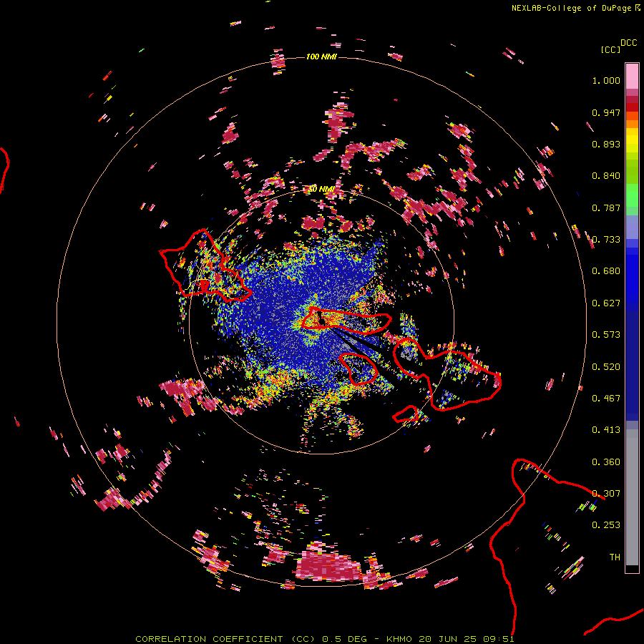
Task: Click the 0.680 value on the color scale
Action: pos(606,271)
